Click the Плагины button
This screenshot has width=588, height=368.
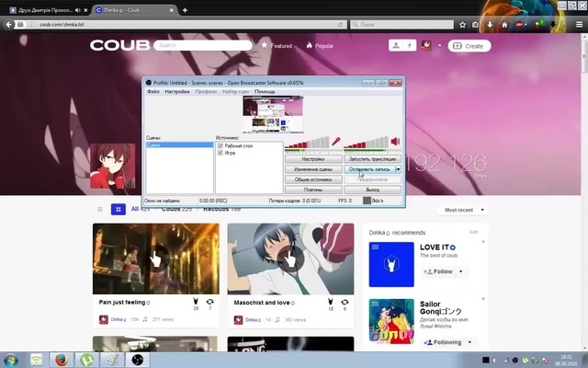(x=313, y=189)
